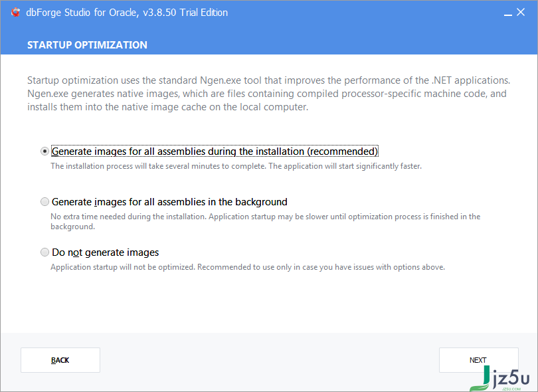
Task: Click the installer title bar text
Action: point(127,13)
